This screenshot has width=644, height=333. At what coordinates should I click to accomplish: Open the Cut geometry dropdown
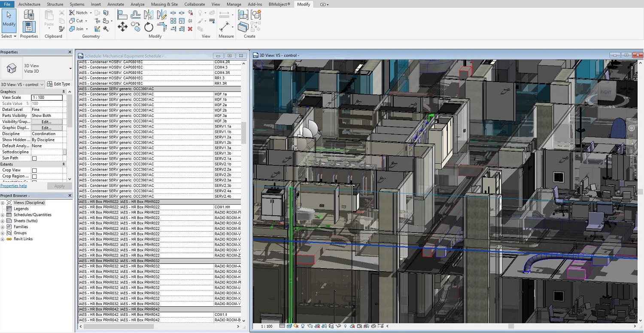(x=86, y=21)
